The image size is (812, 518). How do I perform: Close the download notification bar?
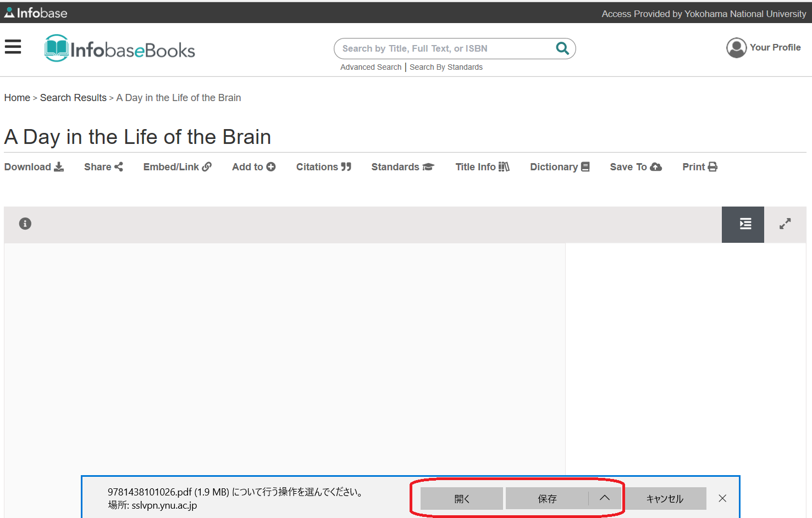pos(722,498)
